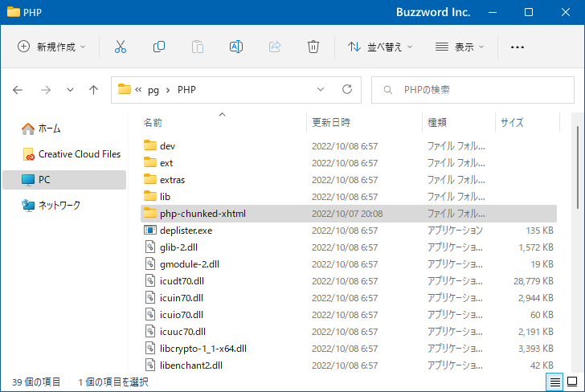Go forward with the right arrow
Image resolution: width=585 pixels, height=392 pixels.
pos(46,90)
